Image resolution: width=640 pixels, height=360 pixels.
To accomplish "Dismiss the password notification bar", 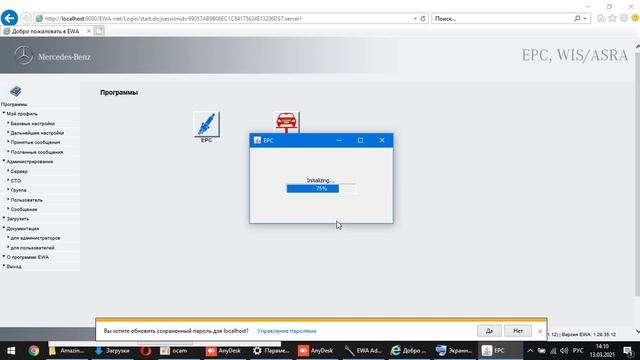I will [x=540, y=331].
